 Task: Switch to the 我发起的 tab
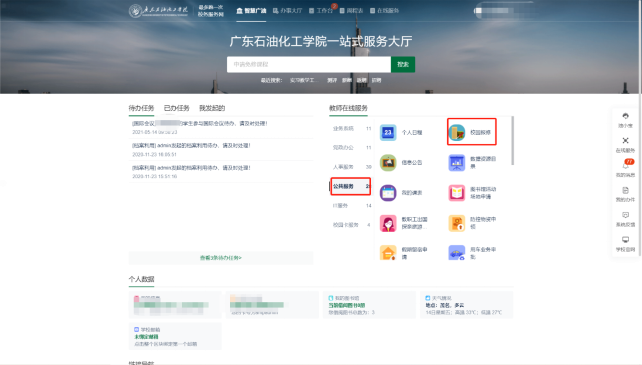point(212,108)
